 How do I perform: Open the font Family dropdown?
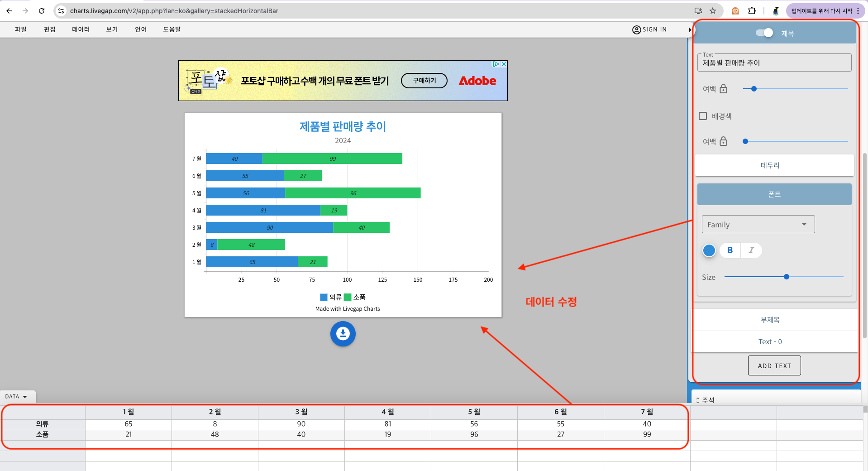click(758, 225)
